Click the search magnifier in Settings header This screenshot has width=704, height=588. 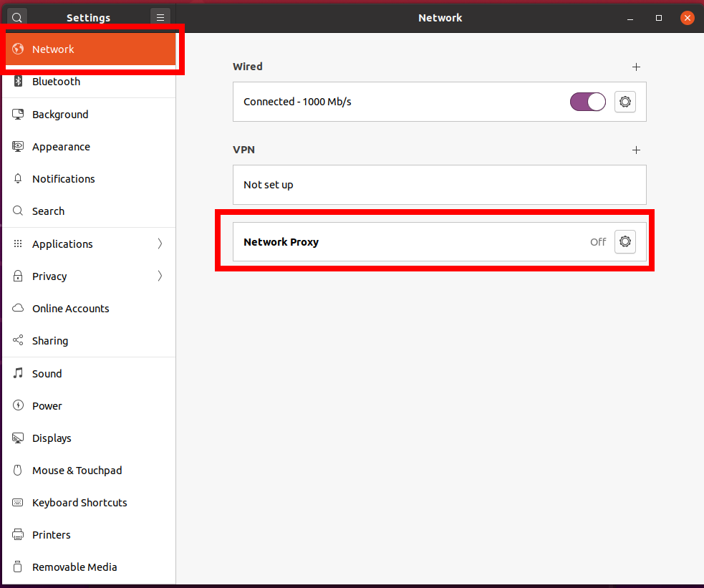[x=16, y=16]
